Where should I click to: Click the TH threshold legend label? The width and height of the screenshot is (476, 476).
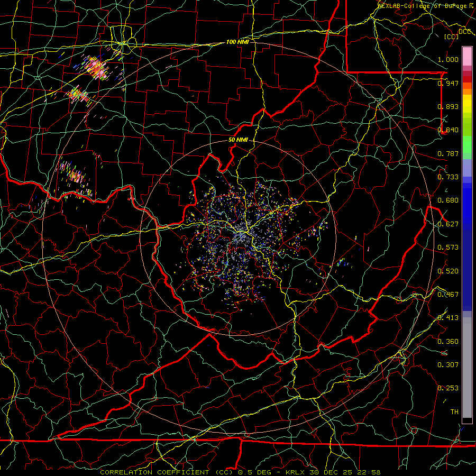click(x=454, y=412)
